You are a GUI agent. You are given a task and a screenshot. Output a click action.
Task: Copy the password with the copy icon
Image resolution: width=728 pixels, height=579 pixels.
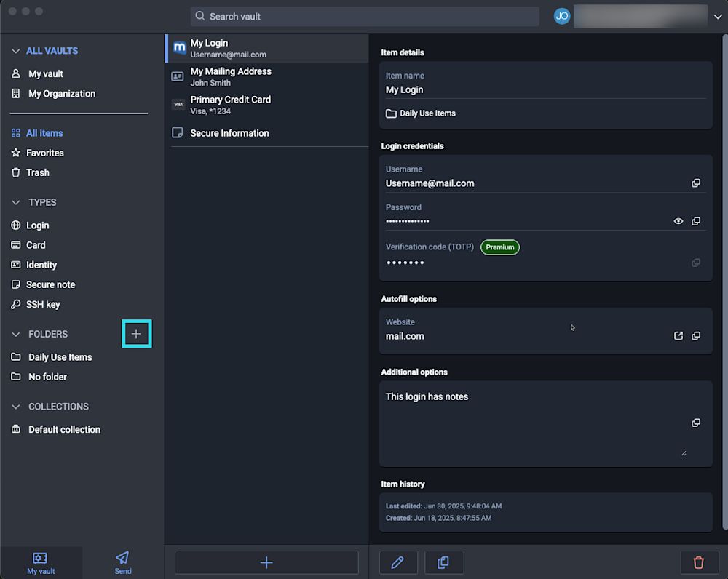[x=695, y=221]
